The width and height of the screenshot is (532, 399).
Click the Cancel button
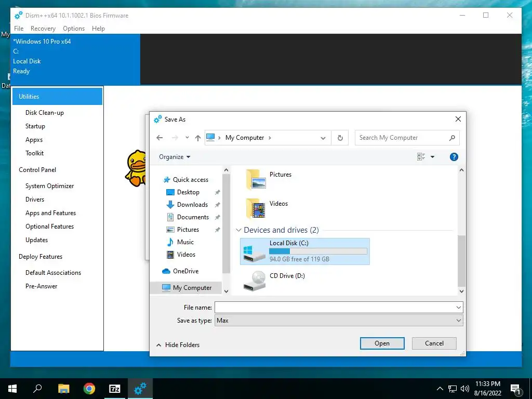click(x=434, y=343)
